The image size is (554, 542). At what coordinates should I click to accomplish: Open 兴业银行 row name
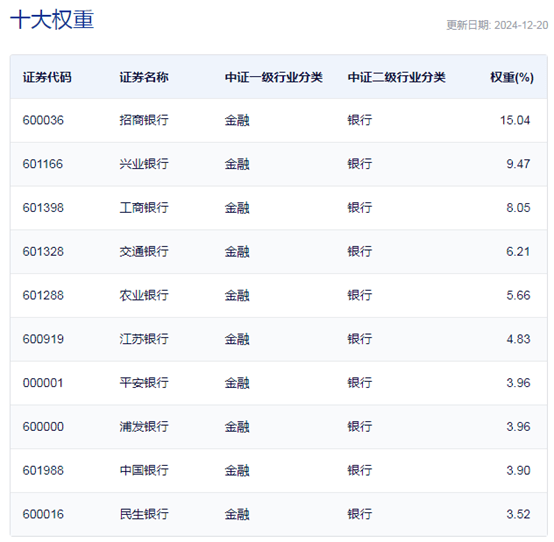click(144, 164)
